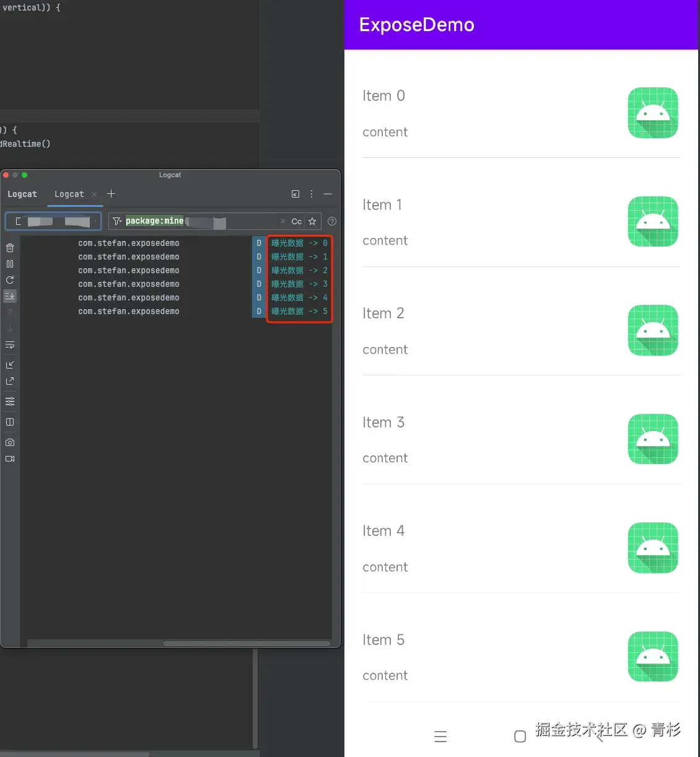Open the device selector dropdown in Logcat
Screen dimensions: 700x757
(53, 221)
